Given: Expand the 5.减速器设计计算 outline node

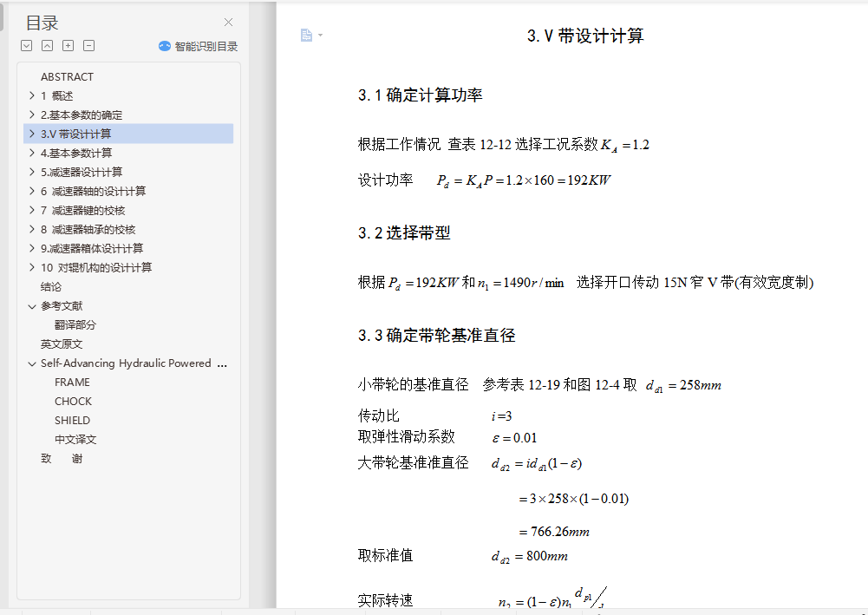Looking at the screenshot, I should (32, 172).
